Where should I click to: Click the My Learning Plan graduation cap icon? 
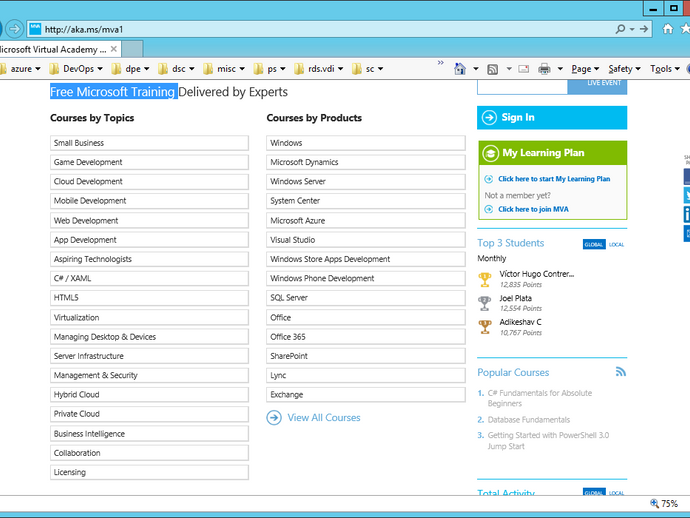(x=491, y=153)
